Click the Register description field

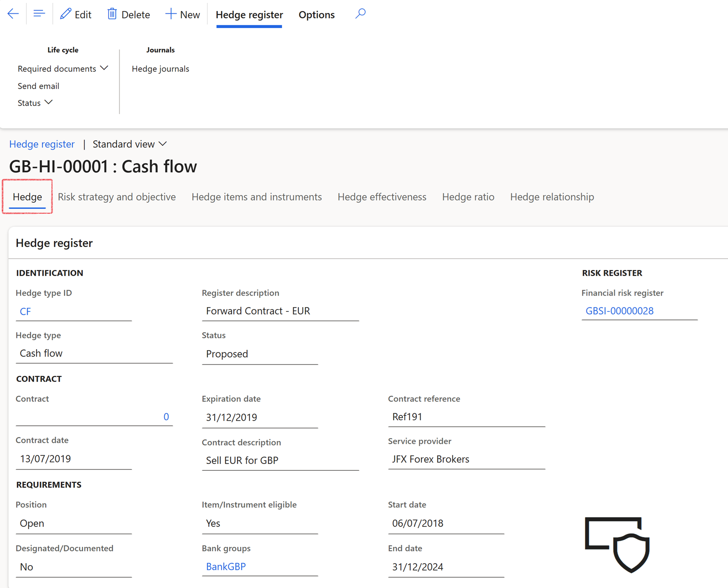pos(280,311)
